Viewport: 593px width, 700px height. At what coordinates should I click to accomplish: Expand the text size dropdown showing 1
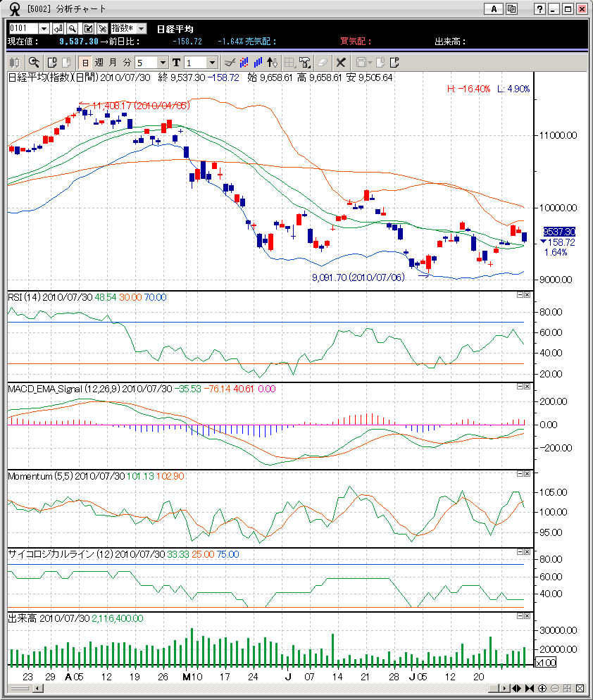pos(212,63)
